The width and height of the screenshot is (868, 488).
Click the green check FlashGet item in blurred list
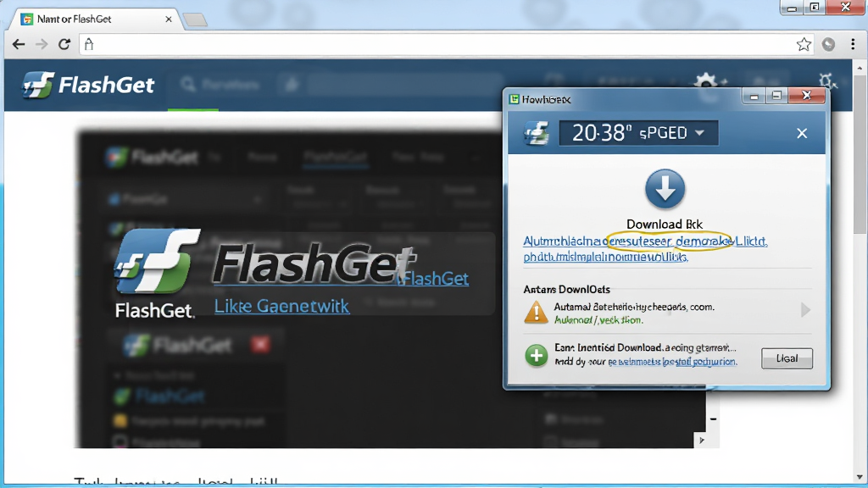coord(159,396)
